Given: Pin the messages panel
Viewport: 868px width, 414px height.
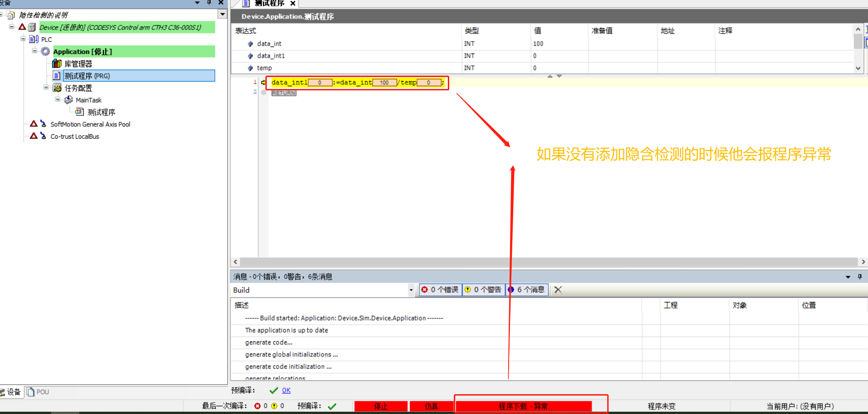Looking at the screenshot, I should (860, 277).
